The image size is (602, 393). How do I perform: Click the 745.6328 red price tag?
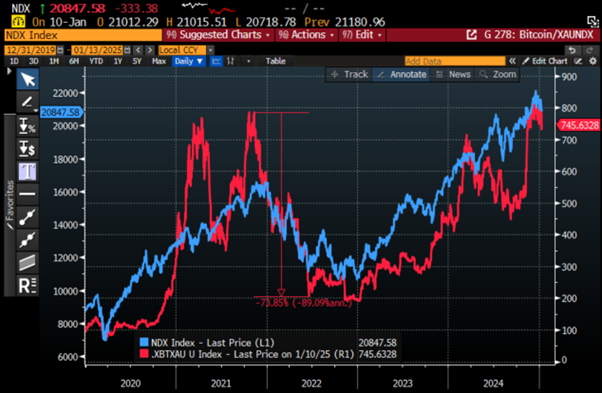579,125
